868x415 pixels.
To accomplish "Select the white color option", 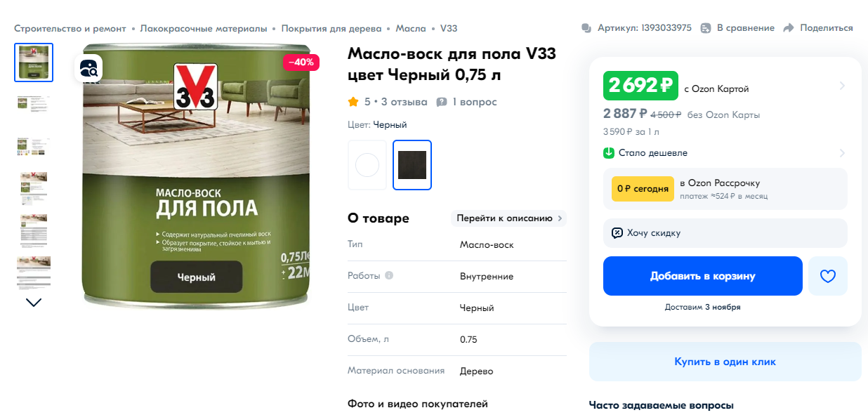I will click(x=367, y=165).
